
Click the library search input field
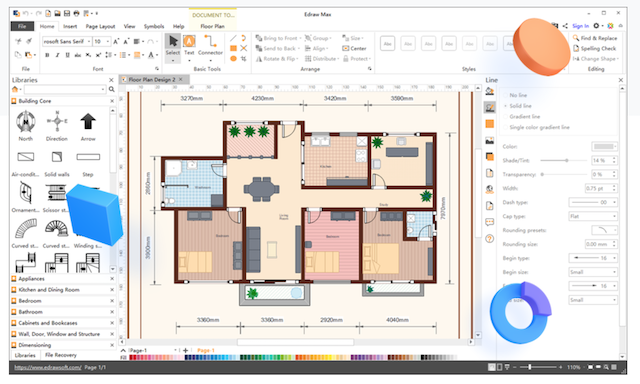click(x=65, y=89)
